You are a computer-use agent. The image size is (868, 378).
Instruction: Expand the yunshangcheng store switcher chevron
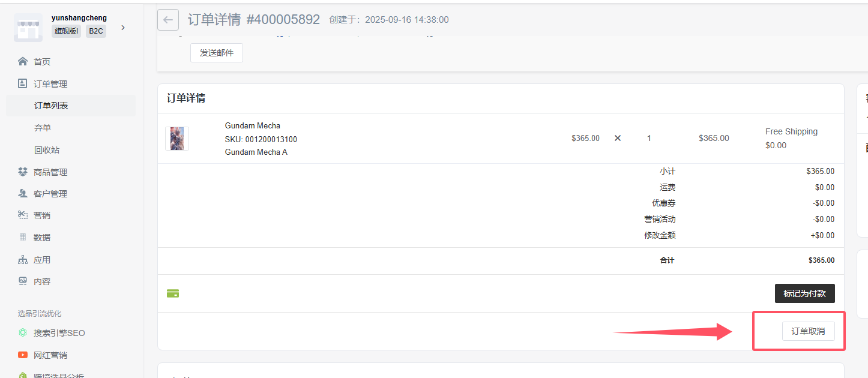point(123,28)
